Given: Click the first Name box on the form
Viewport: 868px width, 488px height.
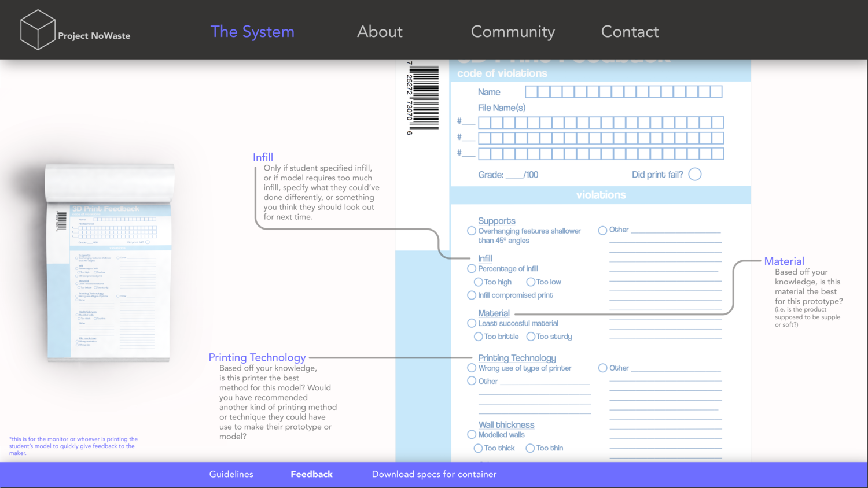Looking at the screenshot, I should pos(531,91).
